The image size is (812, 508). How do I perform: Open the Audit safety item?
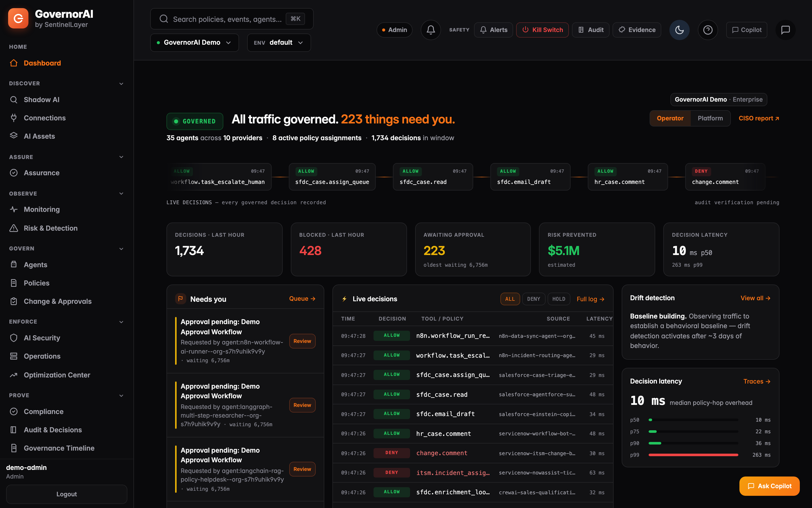590,30
